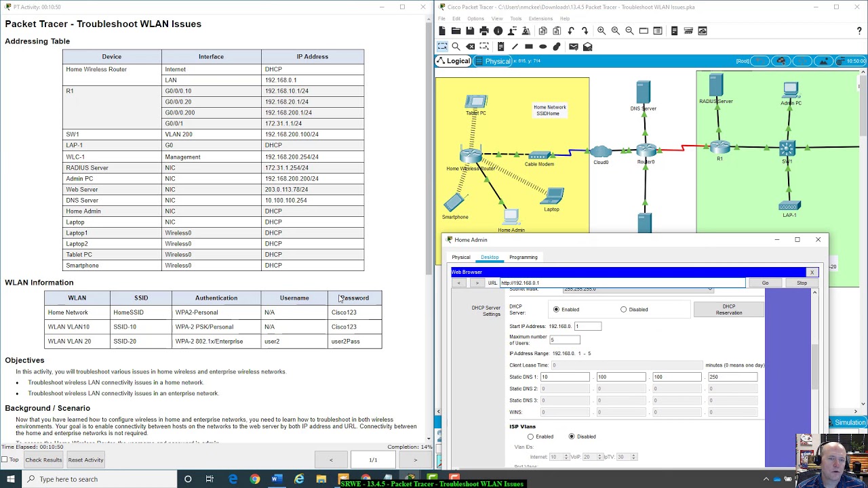Choose the Inspect magnifier tool

456,46
